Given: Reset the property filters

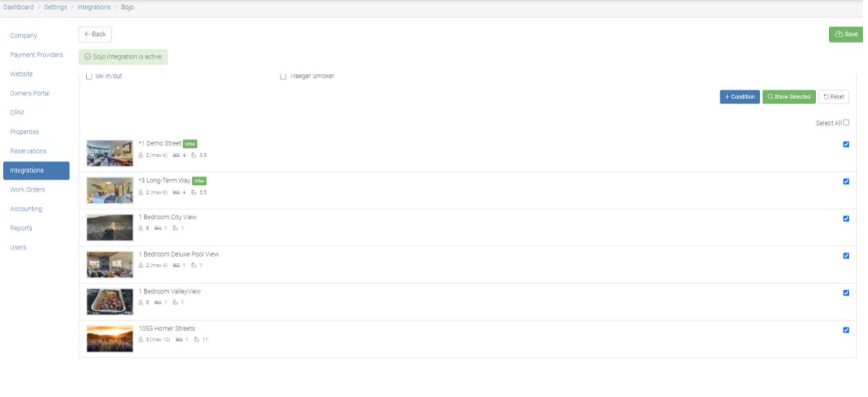Looking at the screenshot, I should tap(833, 97).
